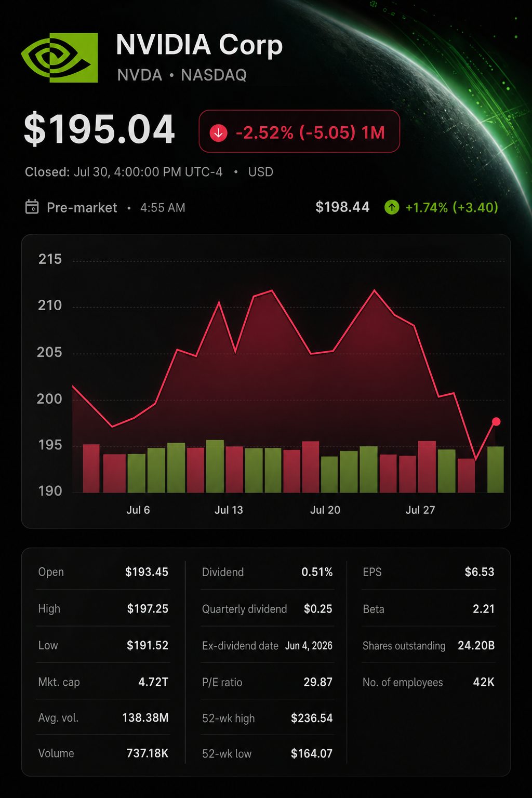
Task: Click the NVDA • NASDAQ ticker text
Action: click(182, 75)
